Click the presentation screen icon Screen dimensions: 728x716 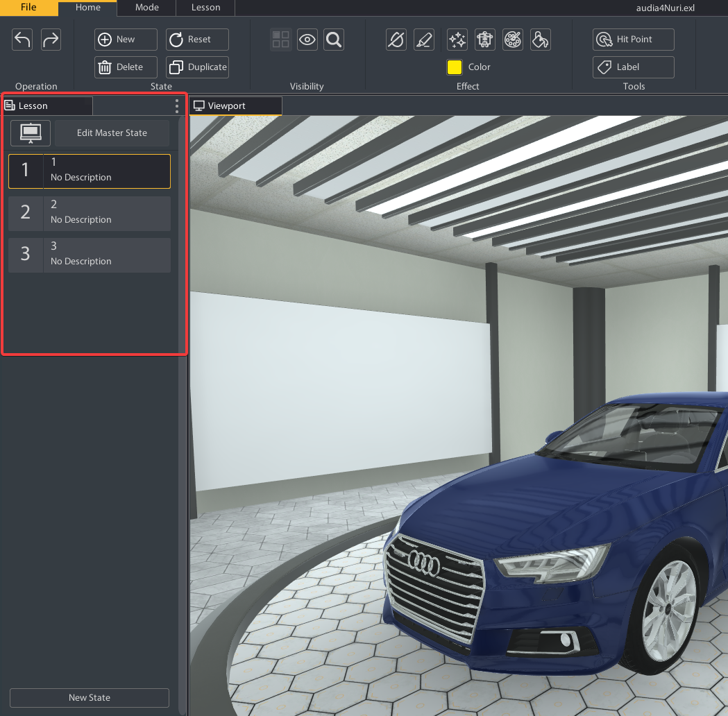point(31,133)
